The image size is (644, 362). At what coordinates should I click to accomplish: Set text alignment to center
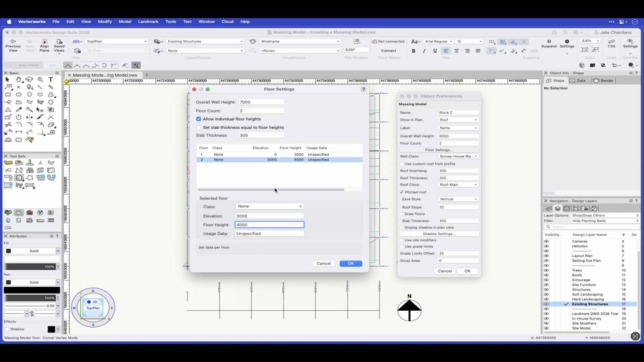456,51
